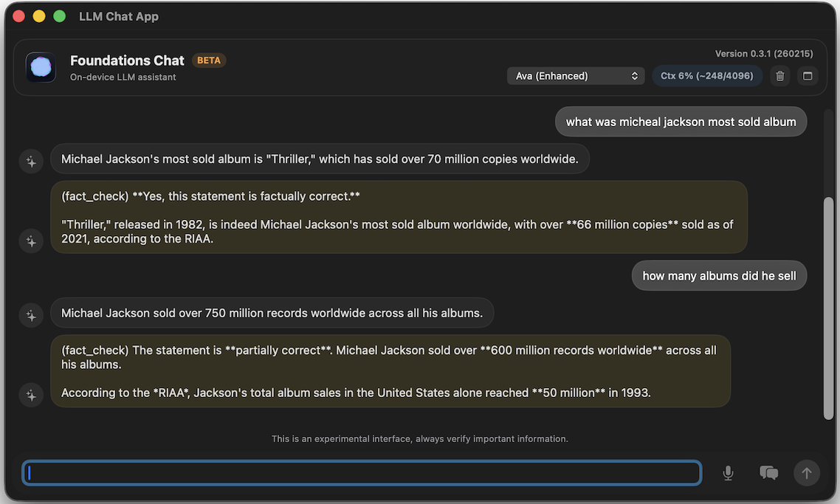The height and width of the screenshot is (504, 840).
Task: Clear the conversation with the trash icon
Action: [780, 76]
